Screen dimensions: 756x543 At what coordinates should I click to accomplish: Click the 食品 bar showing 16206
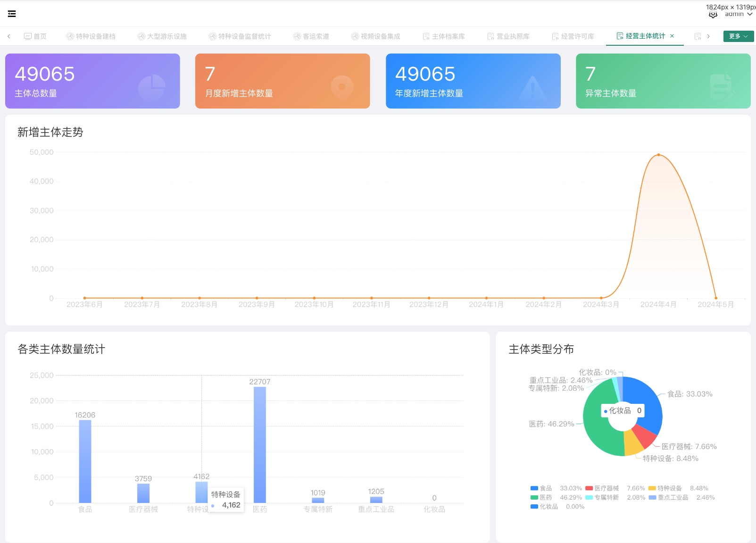tap(85, 461)
